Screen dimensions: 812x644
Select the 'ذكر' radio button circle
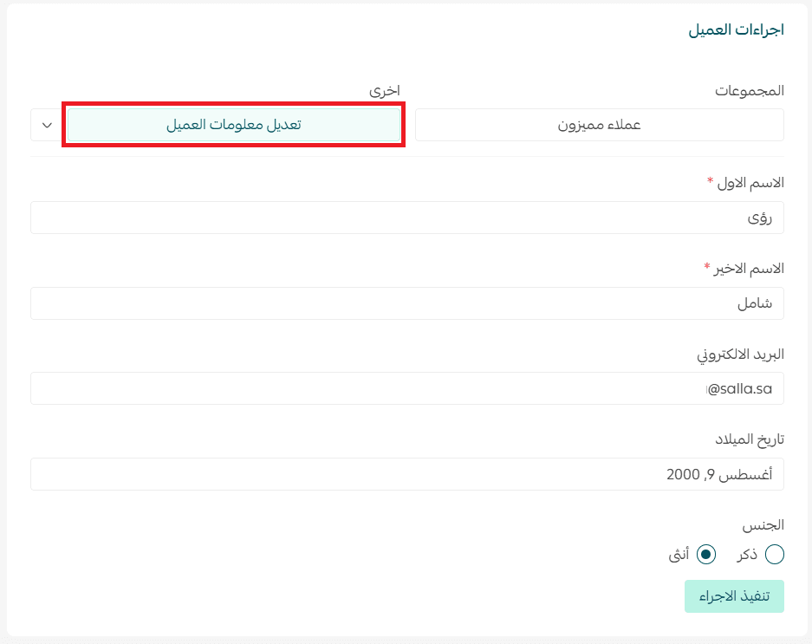774,554
